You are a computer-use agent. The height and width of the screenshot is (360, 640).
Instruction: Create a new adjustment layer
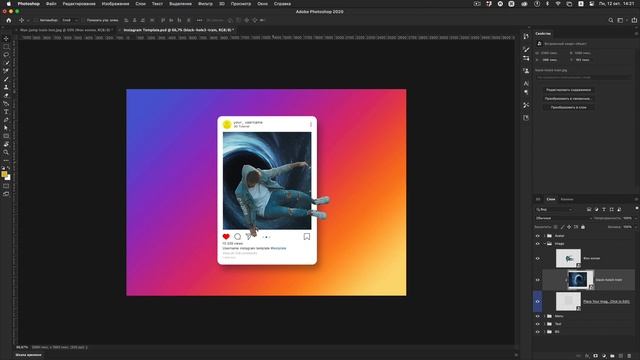[604, 356]
